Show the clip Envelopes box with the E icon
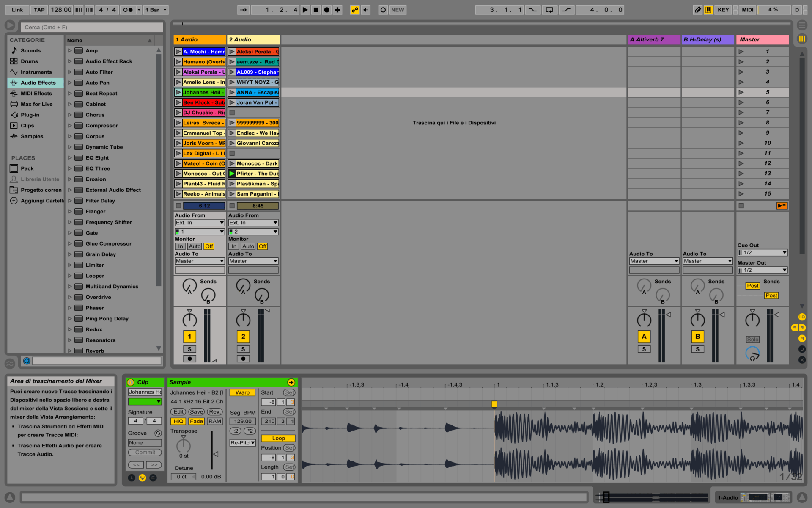The height and width of the screenshot is (508, 812). point(153,478)
